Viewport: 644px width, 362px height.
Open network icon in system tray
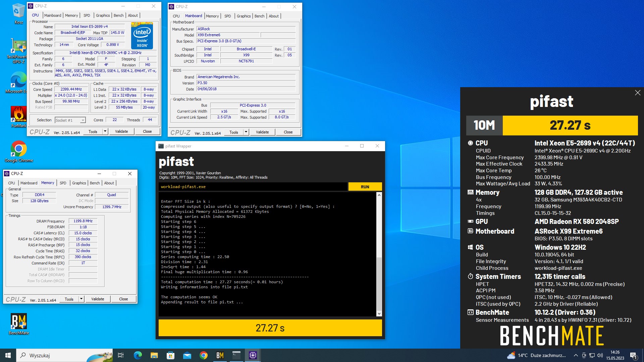click(x=592, y=355)
